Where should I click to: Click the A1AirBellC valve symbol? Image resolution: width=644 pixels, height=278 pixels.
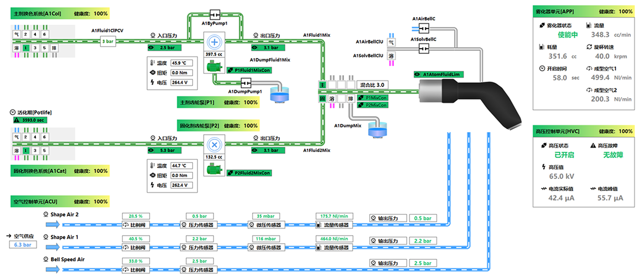click(424, 28)
